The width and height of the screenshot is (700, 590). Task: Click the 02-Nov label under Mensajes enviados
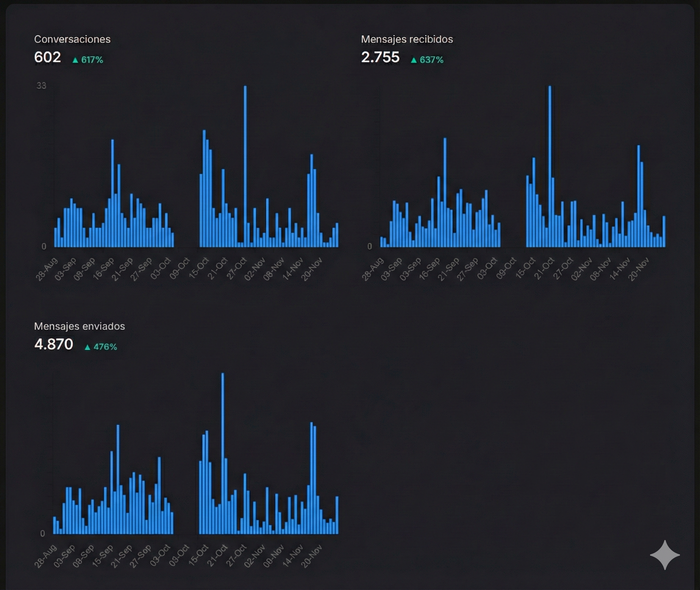pos(255,556)
